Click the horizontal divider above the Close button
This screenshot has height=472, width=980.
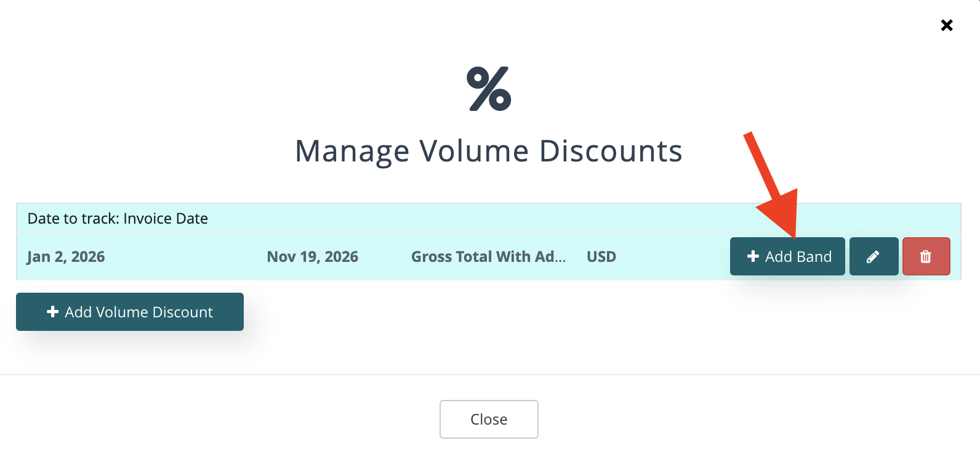coord(489,375)
